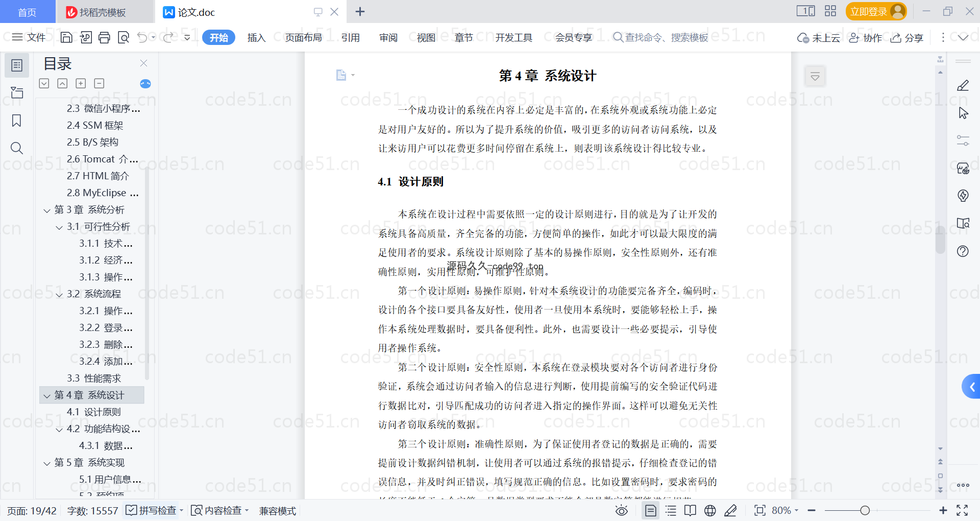980x521 pixels.
Task: Open the 会员专享 tab
Action: click(x=574, y=37)
